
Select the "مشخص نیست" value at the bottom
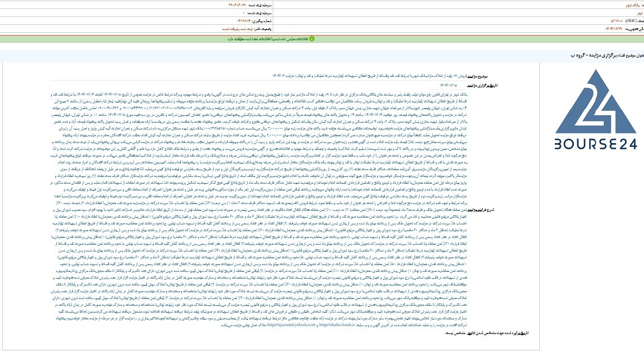[457, 333]
